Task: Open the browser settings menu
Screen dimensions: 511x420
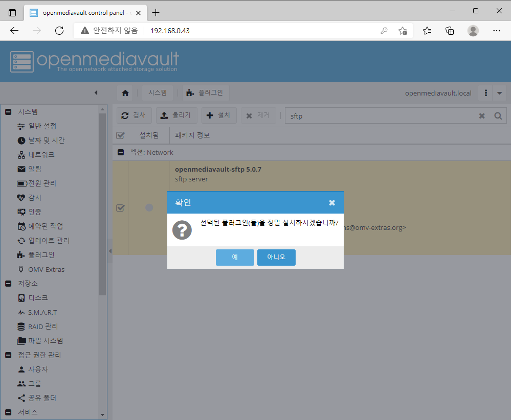Action: [496, 31]
